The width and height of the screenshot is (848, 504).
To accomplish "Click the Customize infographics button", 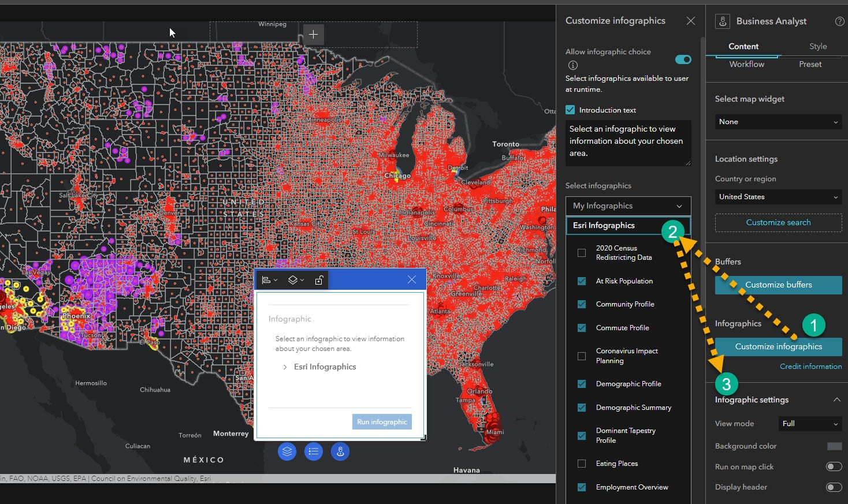I will coord(778,346).
